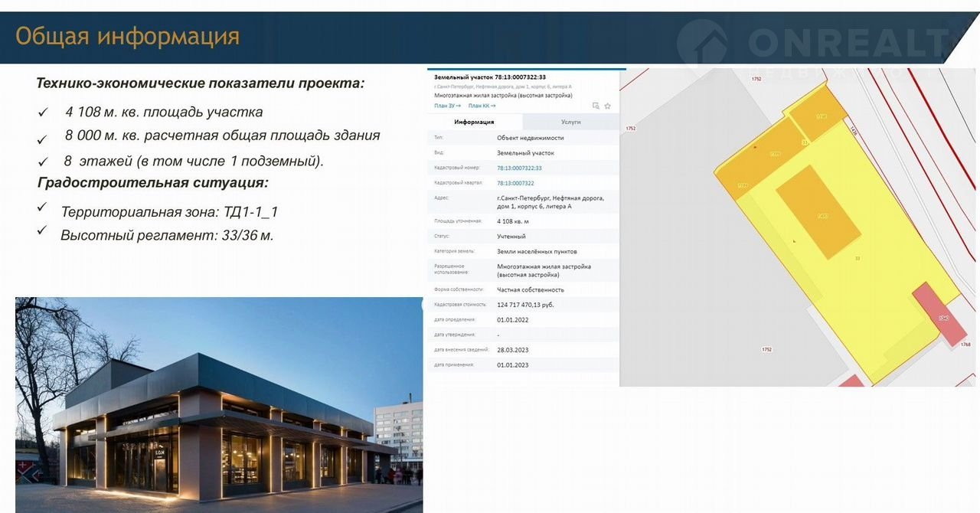Select the large orange building in the parcel center

pyautogui.click(x=818, y=212)
